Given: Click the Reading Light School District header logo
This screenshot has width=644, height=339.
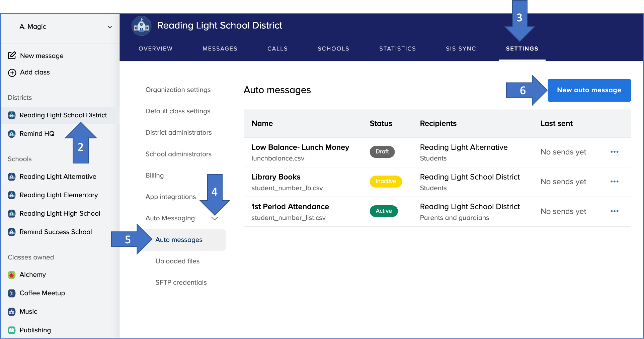Looking at the screenshot, I should tap(141, 26).
